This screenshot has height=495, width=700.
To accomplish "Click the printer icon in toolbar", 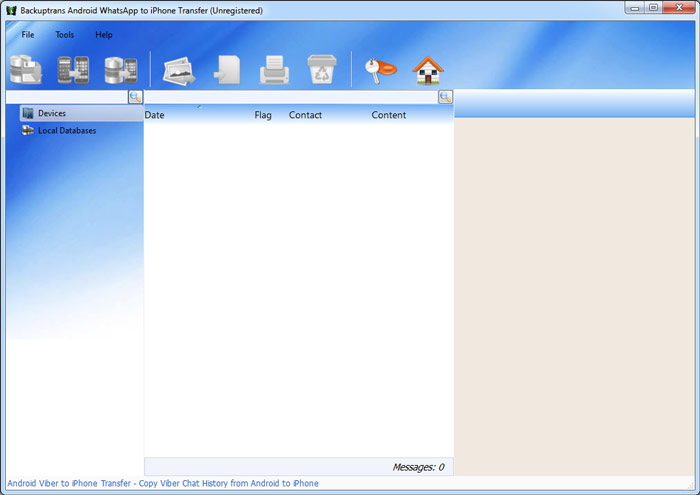I will pos(275,70).
